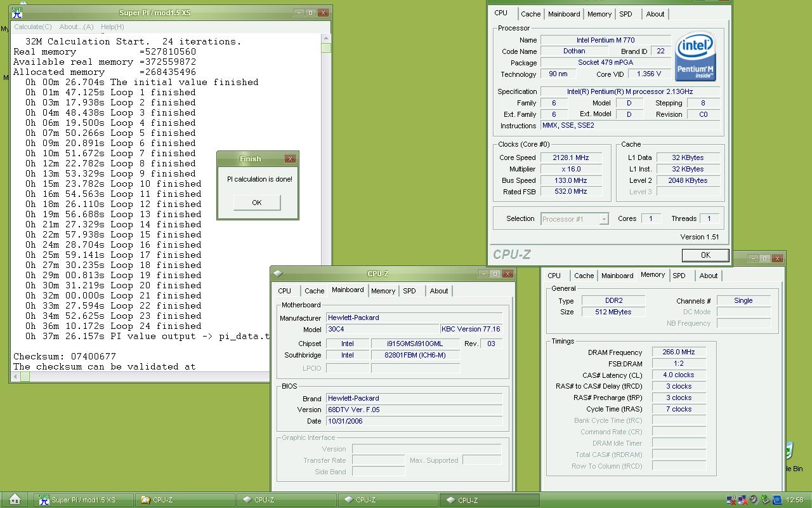Open the disconnected wireless network tray icon
812x508 pixels.
coord(732,500)
